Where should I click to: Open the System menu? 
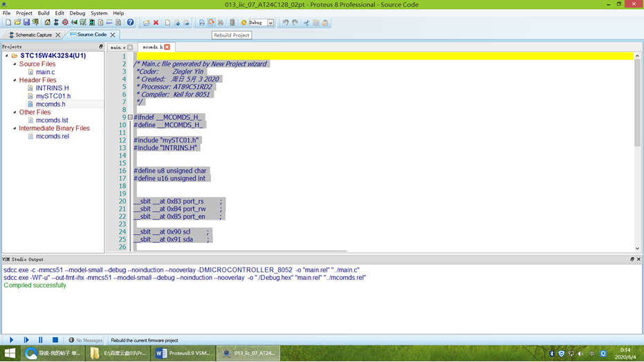pos(99,13)
